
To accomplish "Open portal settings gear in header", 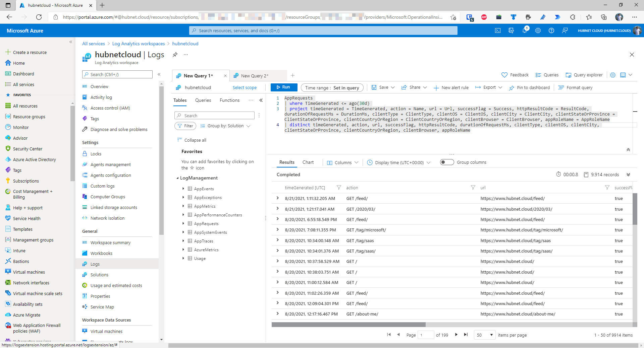I will pos(538,30).
